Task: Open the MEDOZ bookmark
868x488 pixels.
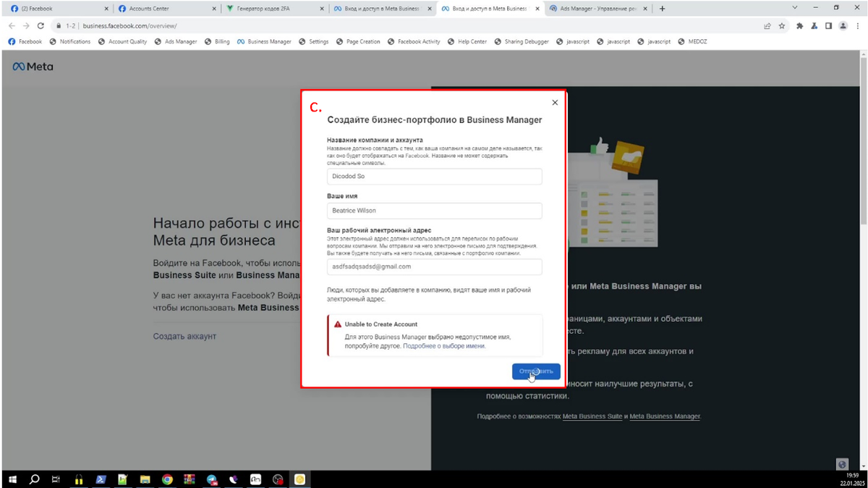Action: point(693,41)
